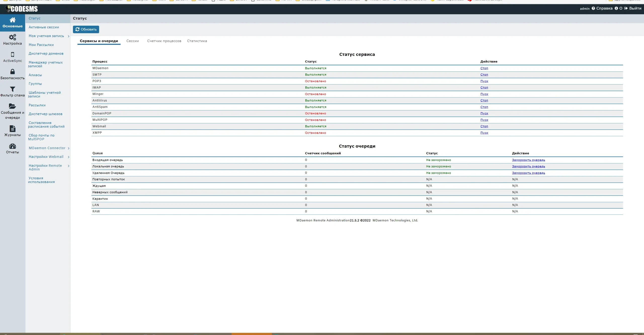Click Стоп link for SMTP service
This screenshot has width=644, height=335.
(484, 75)
